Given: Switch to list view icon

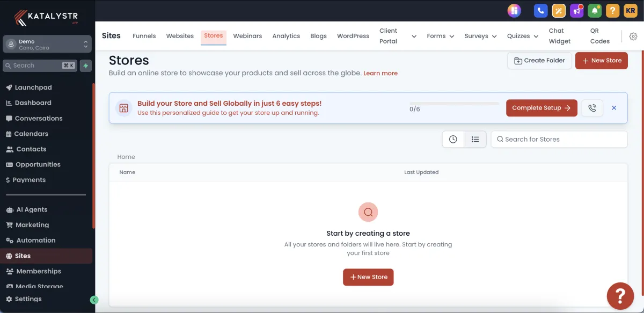Looking at the screenshot, I should [x=475, y=139].
